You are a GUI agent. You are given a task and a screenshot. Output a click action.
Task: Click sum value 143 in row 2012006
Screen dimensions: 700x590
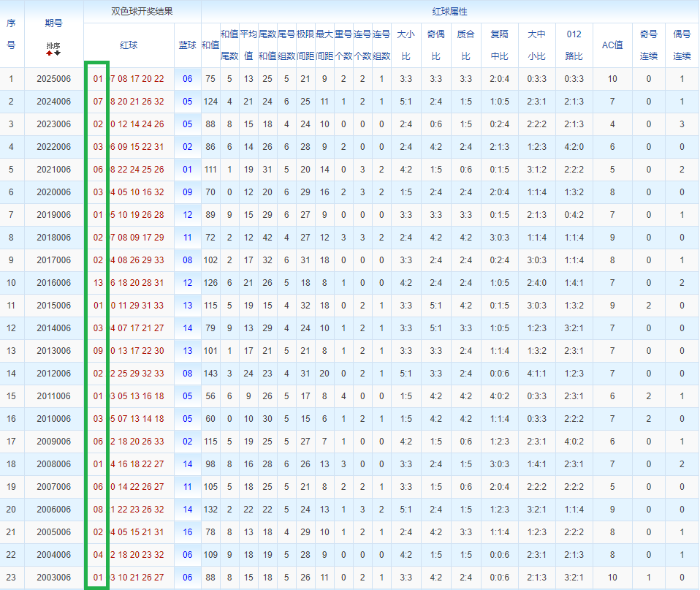pos(210,374)
